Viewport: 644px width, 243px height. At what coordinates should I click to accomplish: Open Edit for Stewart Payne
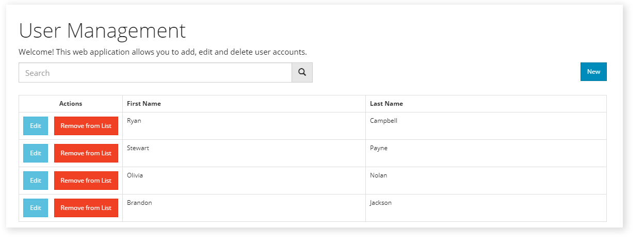pyautogui.click(x=36, y=153)
